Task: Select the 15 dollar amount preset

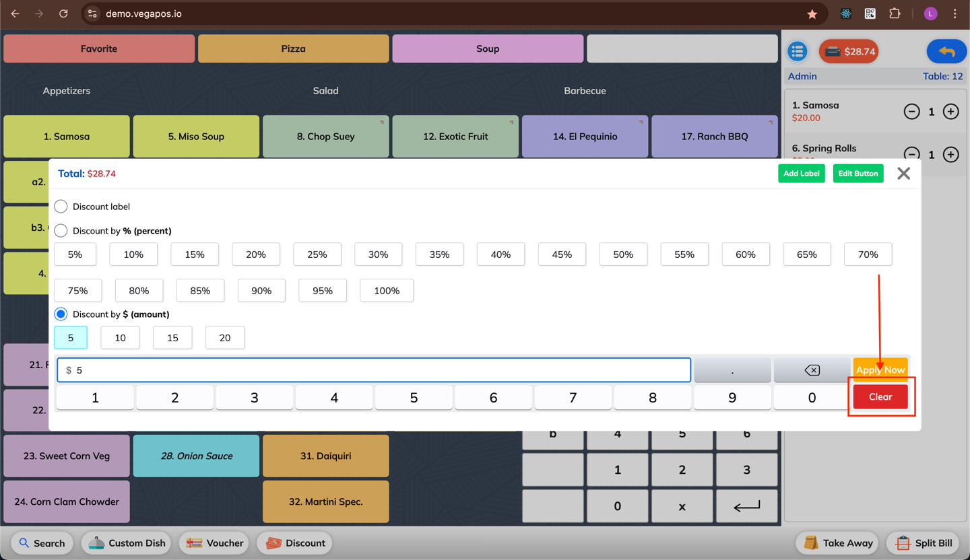Action: (x=172, y=338)
